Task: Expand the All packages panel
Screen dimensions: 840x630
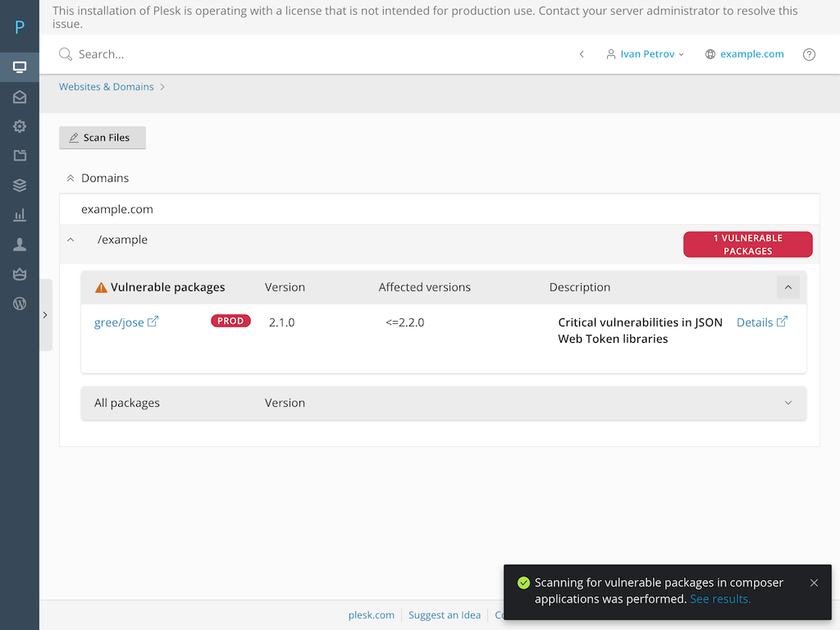Action: 787,403
